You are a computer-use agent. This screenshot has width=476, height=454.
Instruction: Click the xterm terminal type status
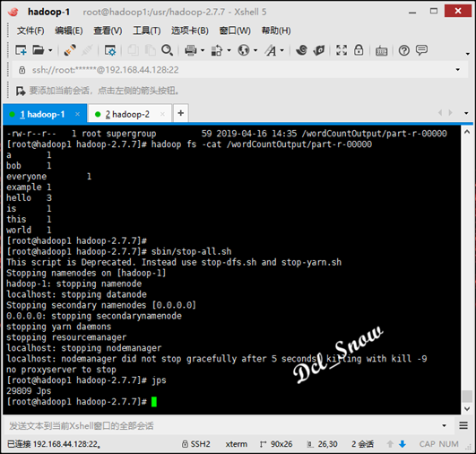pyautogui.click(x=236, y=444)
